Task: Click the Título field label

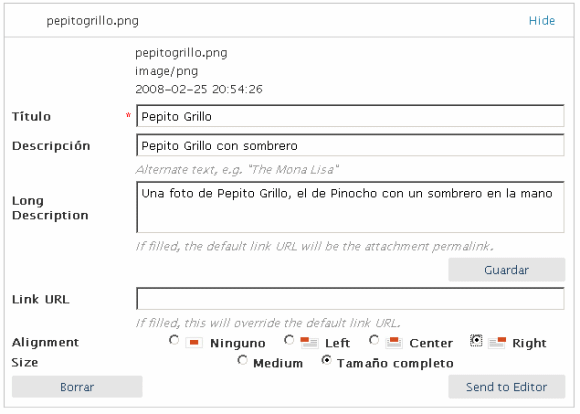Action: pos(31,116)
